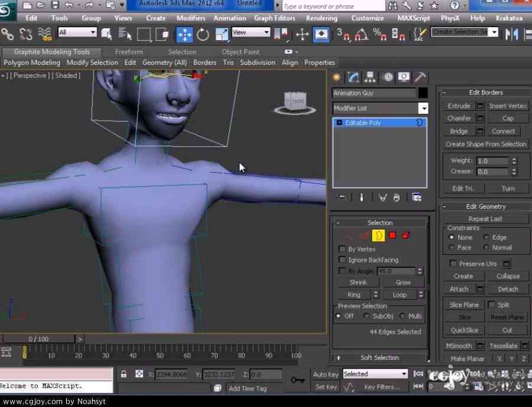Click the Mirror tool icon
Image resolution: width=532 pixels, height=407 pixels.
click(x=512, y=34)
